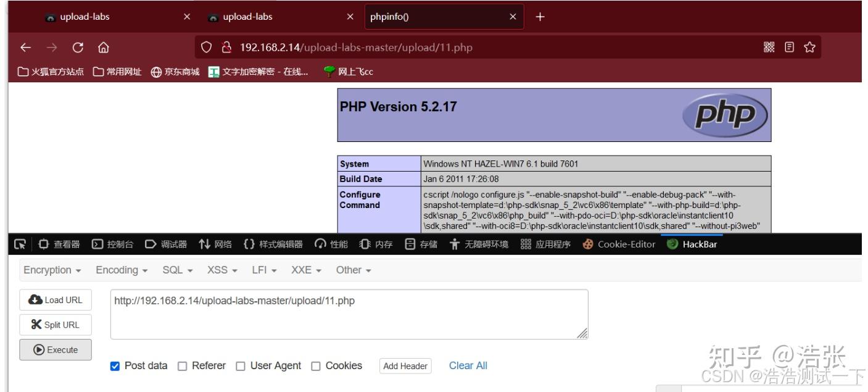
Task: Close the phpinfo() tab
Action: click(513, 17)
